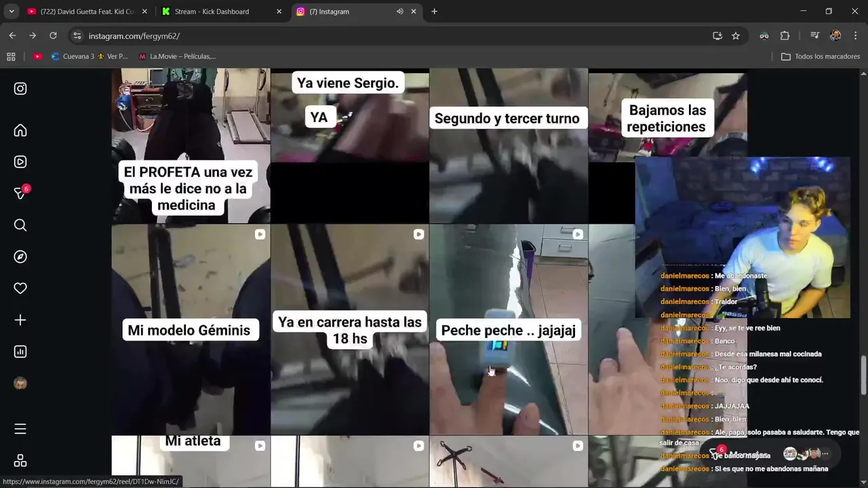Open Instagram Search magnifier icon
This screenshot has width=868, height=488.
[20, 225]
